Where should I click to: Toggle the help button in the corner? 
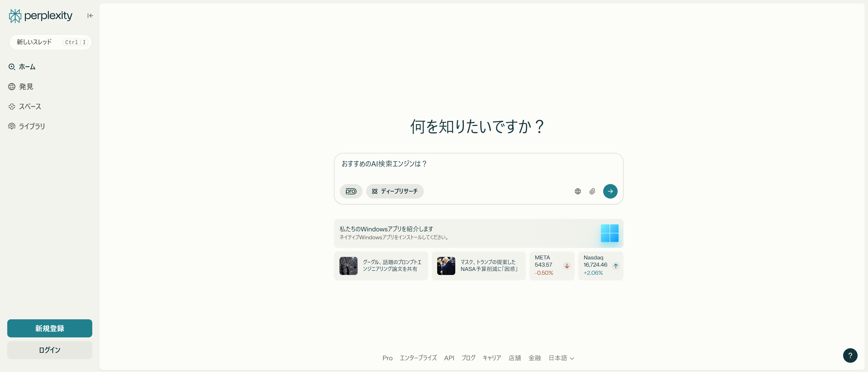click(x=850, y=355)
